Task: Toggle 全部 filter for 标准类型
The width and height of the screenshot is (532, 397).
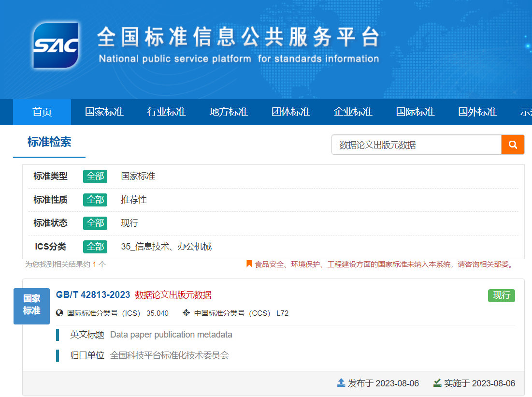Action: pos(95,176)
